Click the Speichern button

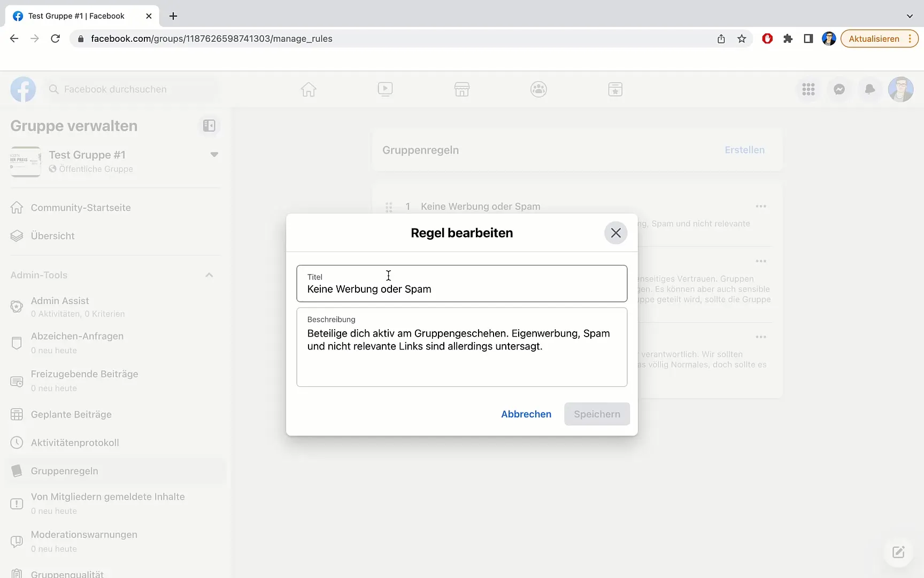pos(597,414)
